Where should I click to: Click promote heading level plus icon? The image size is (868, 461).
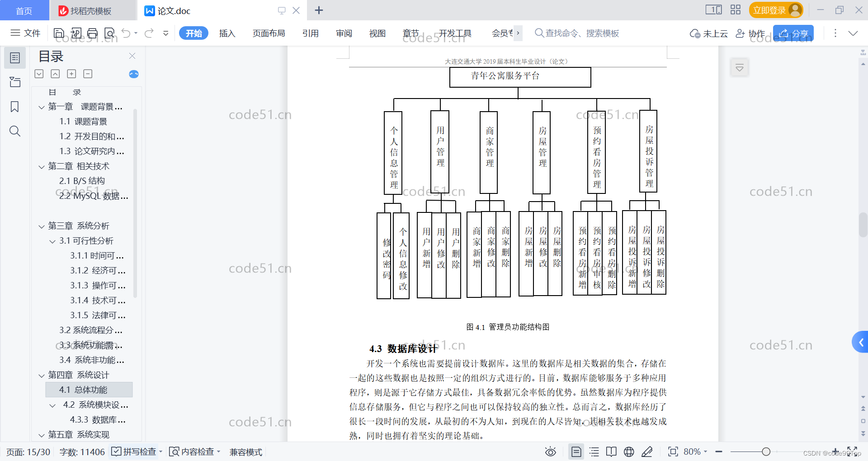(71, 74)
